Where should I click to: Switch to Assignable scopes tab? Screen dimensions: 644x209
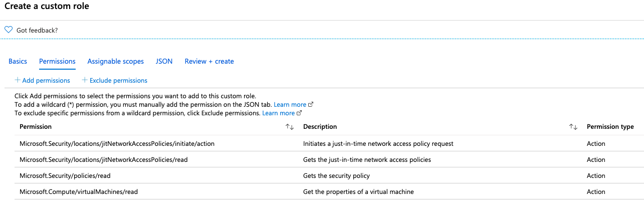pyautogui.click(x=115, y=61)
